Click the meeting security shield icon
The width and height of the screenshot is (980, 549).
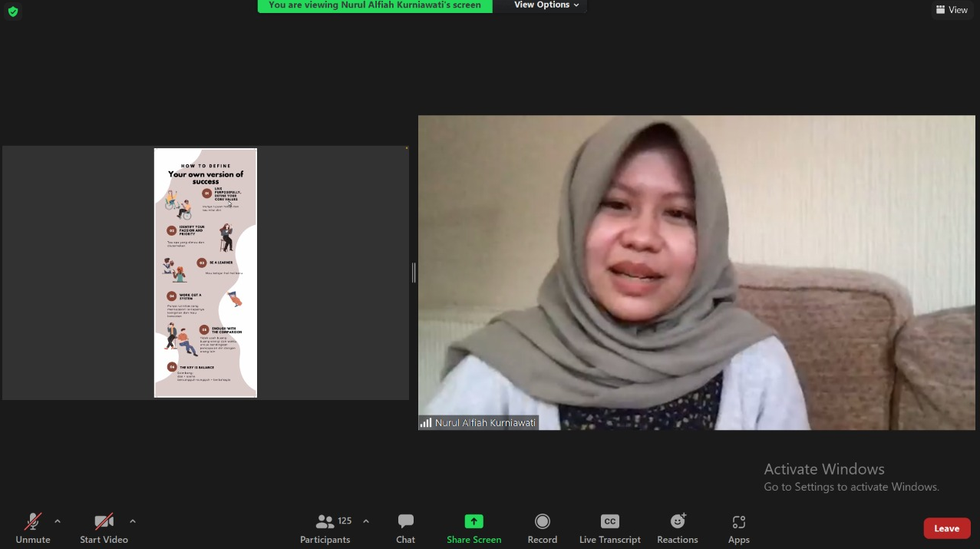[12, 12]
